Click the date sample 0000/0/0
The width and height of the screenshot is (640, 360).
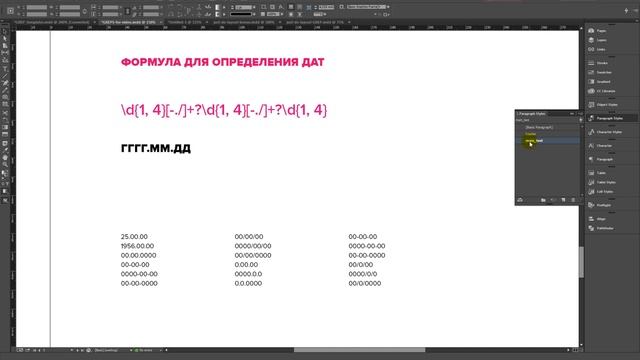point(362,274)
